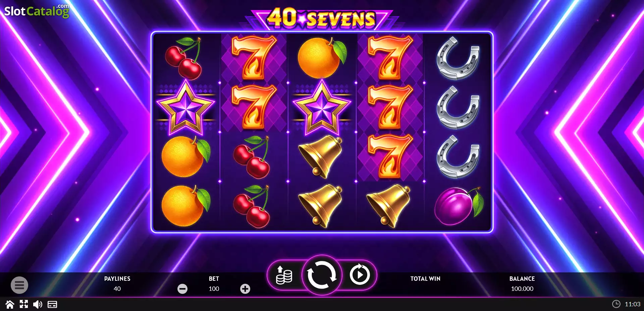Click the clock icon near 11:03
This screenshot has height=311, width=644.
616,304
